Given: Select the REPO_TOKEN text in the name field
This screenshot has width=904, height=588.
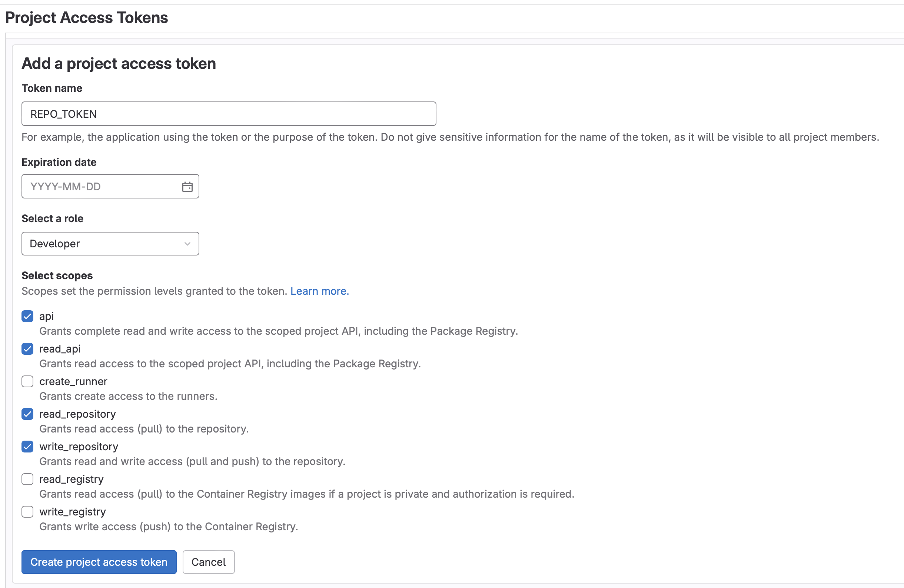Looking at the screenshot, I should pos(63,114).
